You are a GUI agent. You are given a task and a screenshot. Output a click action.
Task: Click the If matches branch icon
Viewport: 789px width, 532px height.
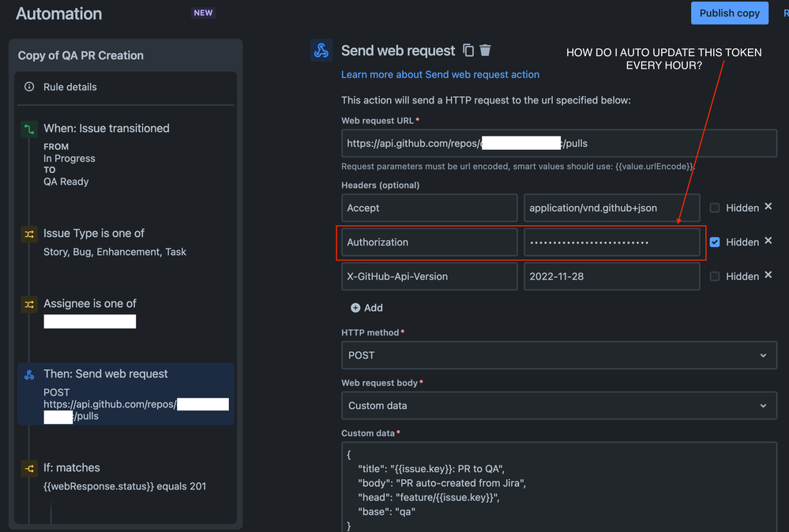pos(29,468)
